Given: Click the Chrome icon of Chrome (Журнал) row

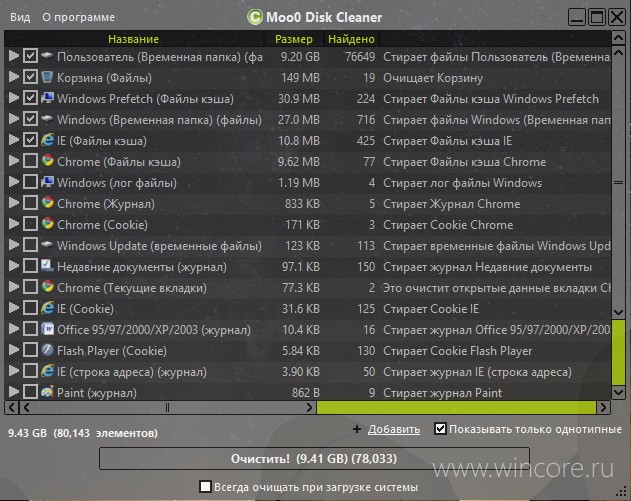Looking at the screenshot, I should pos(47,202).
